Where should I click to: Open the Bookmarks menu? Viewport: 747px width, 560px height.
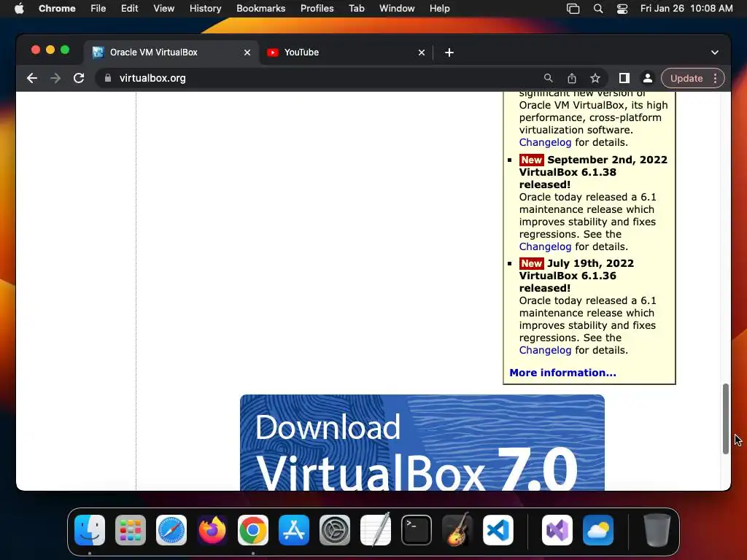tap(260, 9)
